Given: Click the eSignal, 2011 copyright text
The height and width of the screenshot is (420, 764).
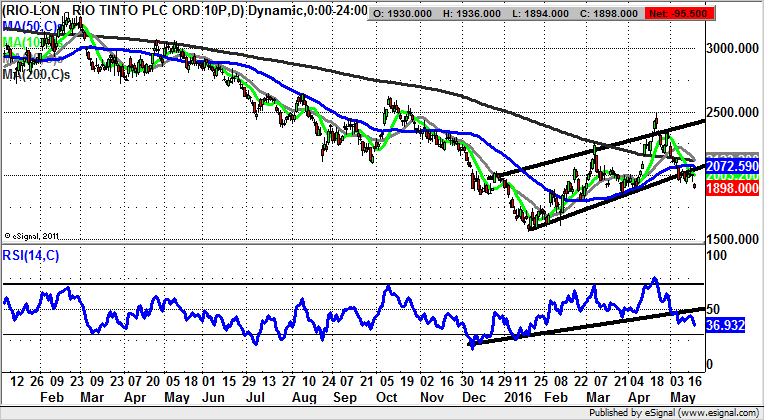Looking at the screenshot, I should point(34,236).
